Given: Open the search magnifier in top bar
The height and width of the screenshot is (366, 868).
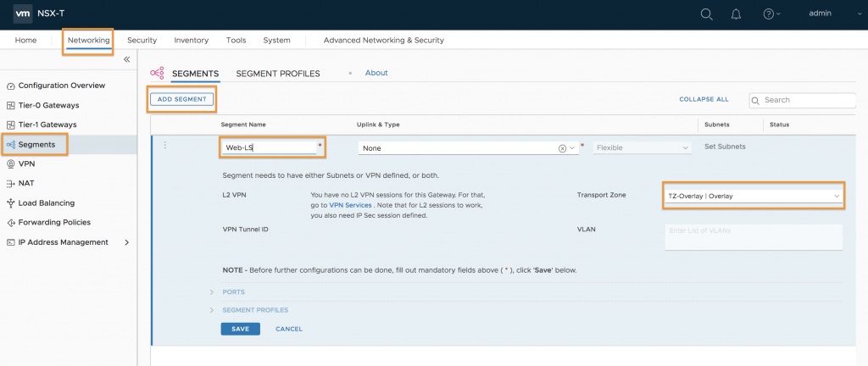Looking at the screenshot, I should pyautogui.click(x=706, y=14).
